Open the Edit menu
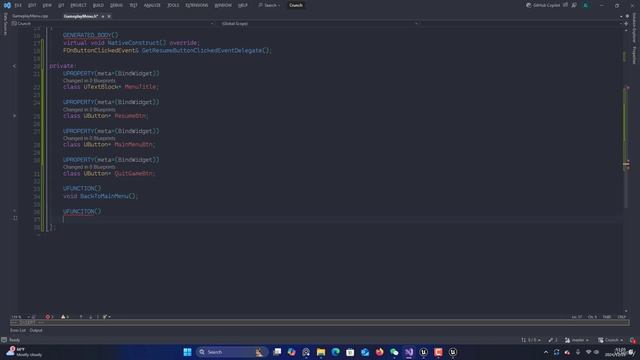The image size is (640, 360). tap(32, 5)
